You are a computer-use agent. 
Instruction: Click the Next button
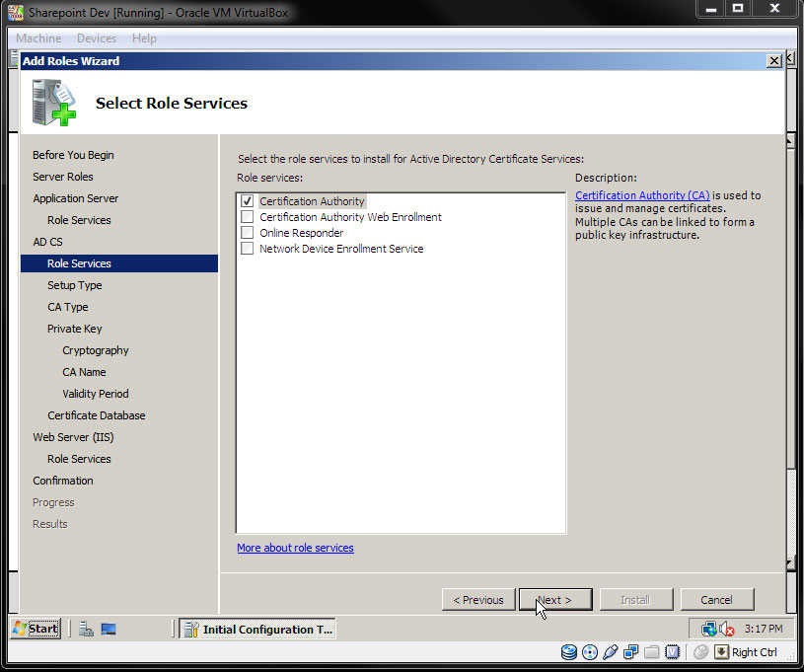point(555,600)
